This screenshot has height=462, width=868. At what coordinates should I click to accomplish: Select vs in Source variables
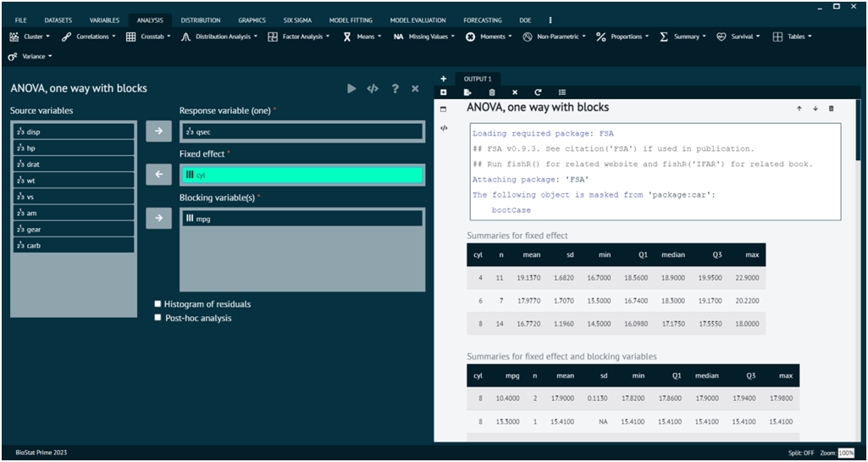74,197
